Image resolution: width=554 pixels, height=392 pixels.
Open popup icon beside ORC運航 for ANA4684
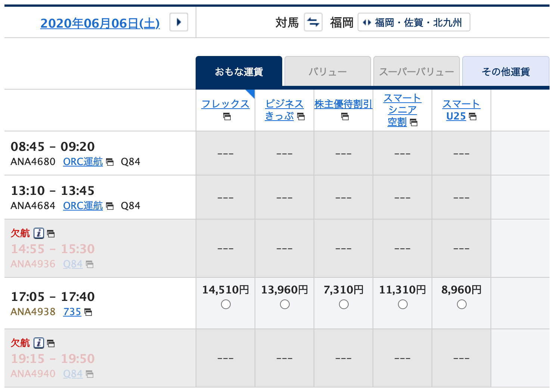point(110,206)
